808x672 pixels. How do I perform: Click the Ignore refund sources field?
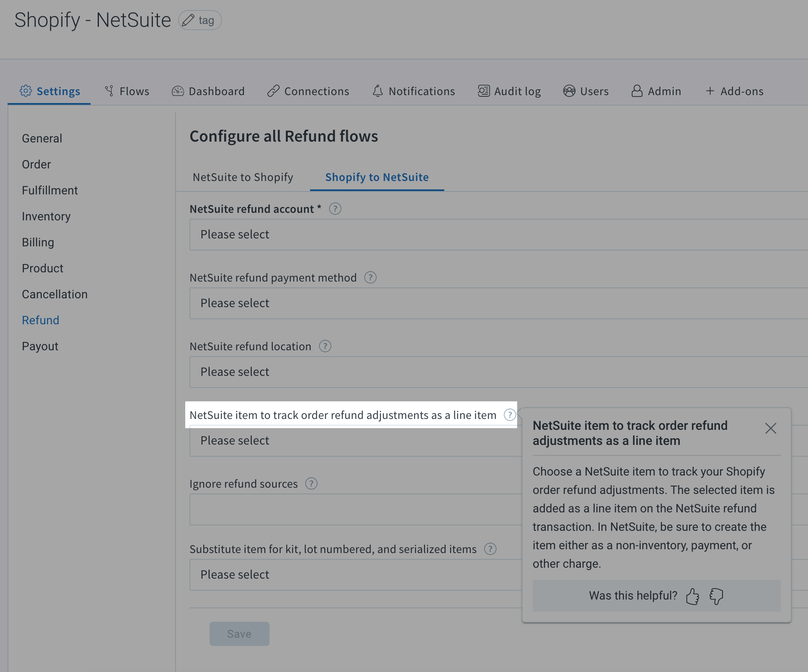click(356, 509)
